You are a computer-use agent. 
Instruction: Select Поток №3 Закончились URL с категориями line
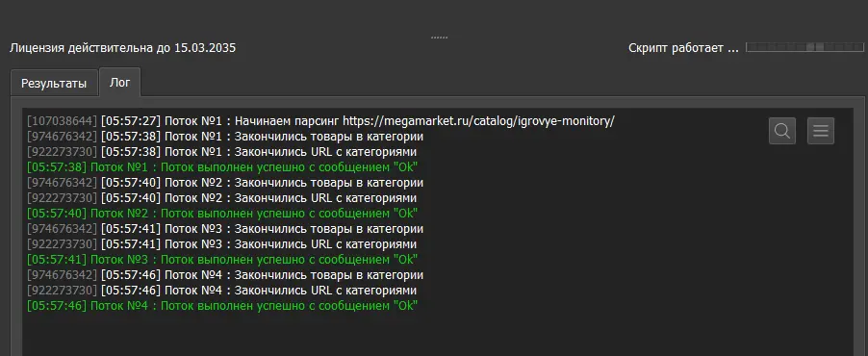(x=221, y=244)
